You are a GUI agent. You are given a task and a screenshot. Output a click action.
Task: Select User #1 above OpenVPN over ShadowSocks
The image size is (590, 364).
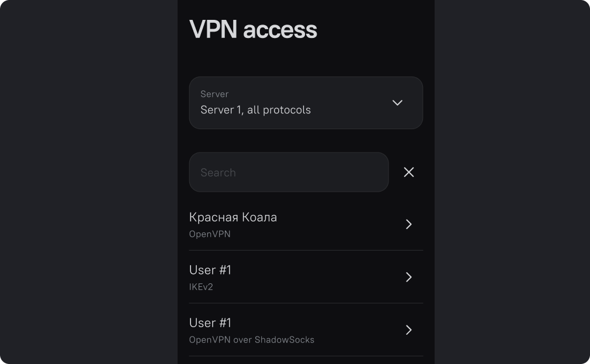(210, 323)
